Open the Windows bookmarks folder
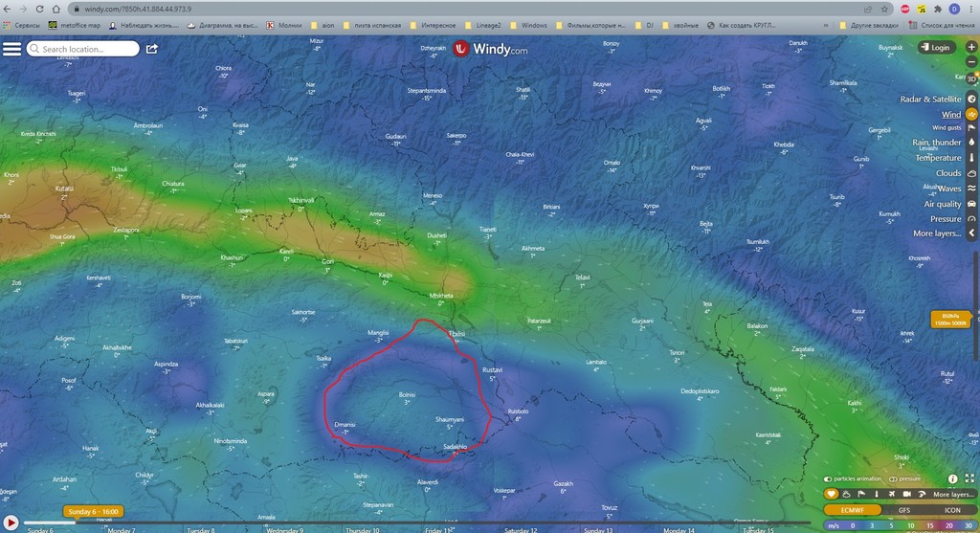This screenshot has width=980, height=533. pyautogui.click(x=528, y=26)
